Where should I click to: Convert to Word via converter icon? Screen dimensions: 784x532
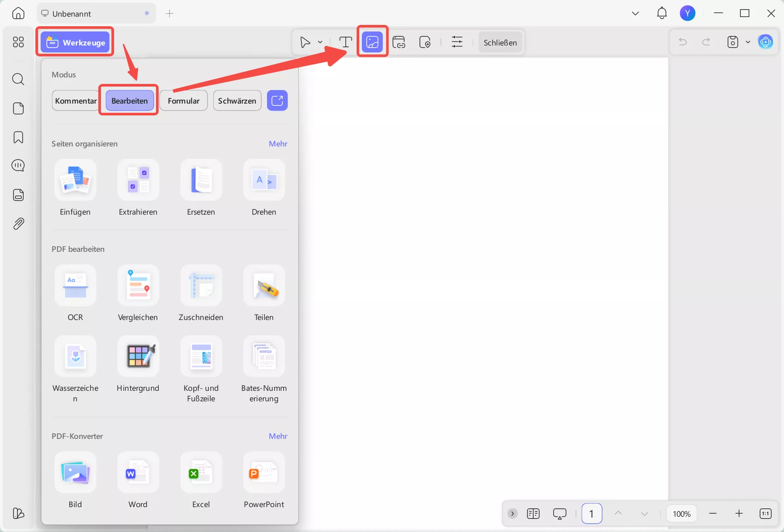(x=138, y=473)
